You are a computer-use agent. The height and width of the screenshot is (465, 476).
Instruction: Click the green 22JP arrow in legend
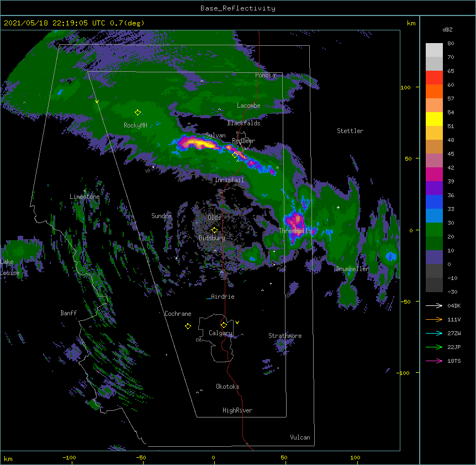coord(434,347)
